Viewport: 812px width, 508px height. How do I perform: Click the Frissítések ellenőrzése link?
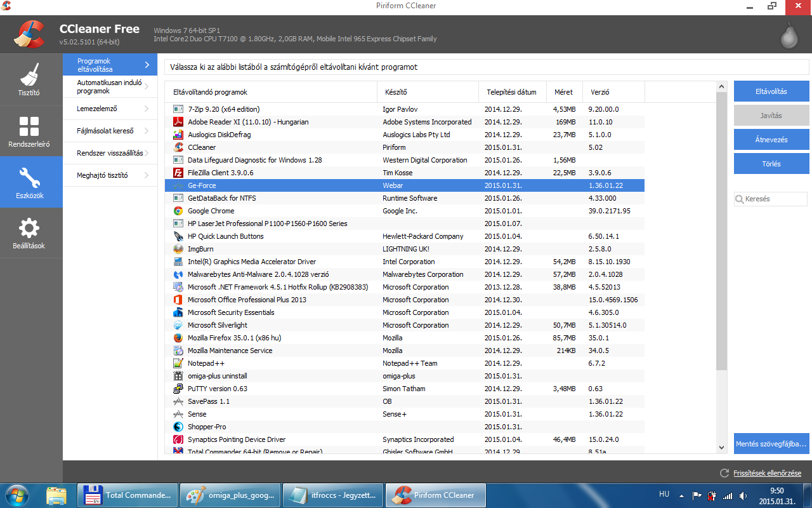coord(767,473)
